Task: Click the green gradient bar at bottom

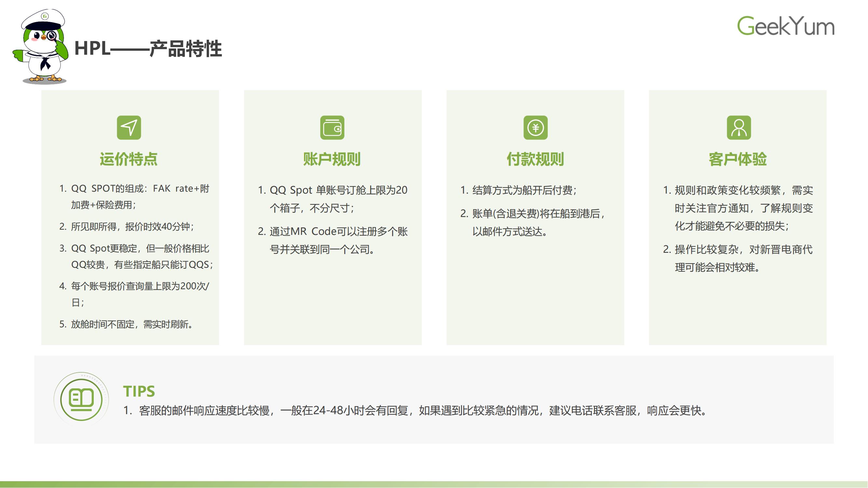Action: [x=434, y=484]
